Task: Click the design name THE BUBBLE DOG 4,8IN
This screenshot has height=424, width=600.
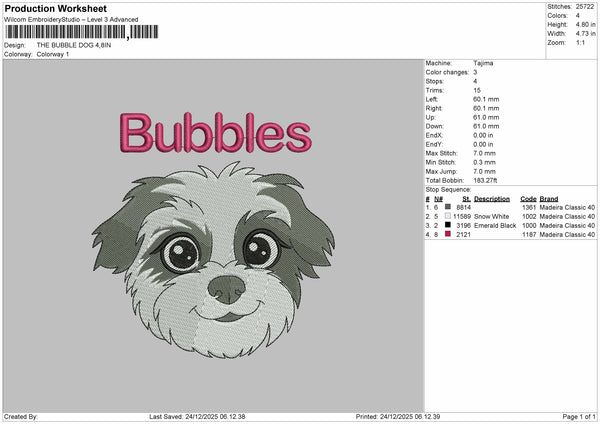Action: tap(74, 45)
